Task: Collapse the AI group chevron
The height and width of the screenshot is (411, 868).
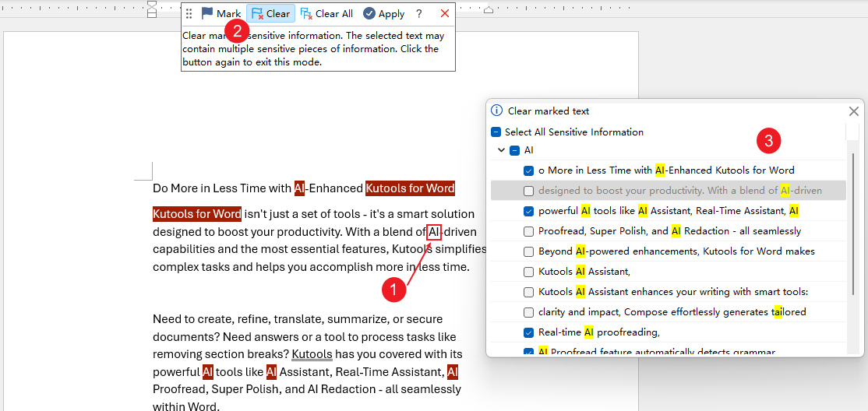Action: tap(502, 150)
